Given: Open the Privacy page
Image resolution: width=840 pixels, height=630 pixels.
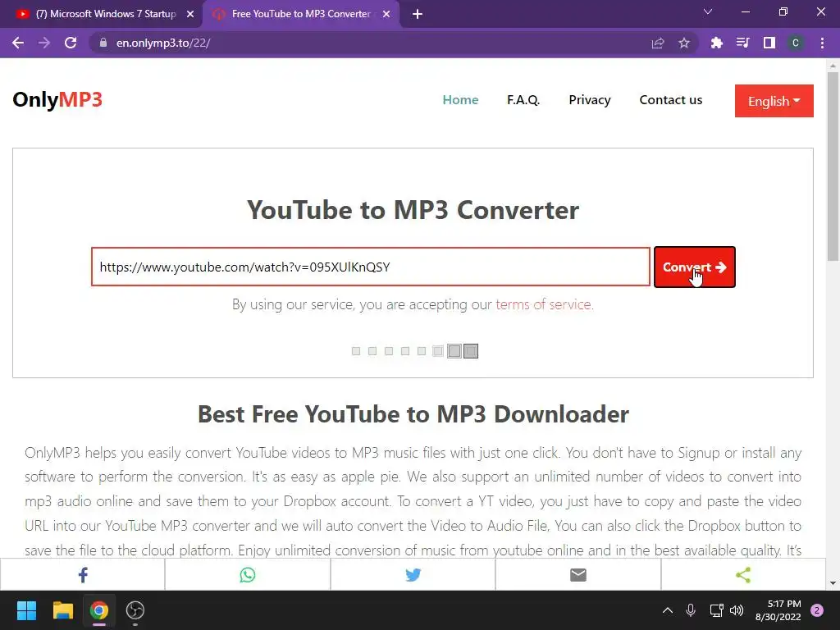Looking at the screenshot, I should 589,100.
